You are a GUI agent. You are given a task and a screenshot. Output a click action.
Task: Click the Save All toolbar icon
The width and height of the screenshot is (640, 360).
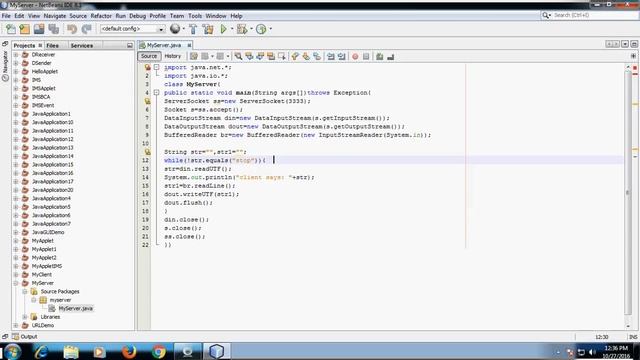53,29
